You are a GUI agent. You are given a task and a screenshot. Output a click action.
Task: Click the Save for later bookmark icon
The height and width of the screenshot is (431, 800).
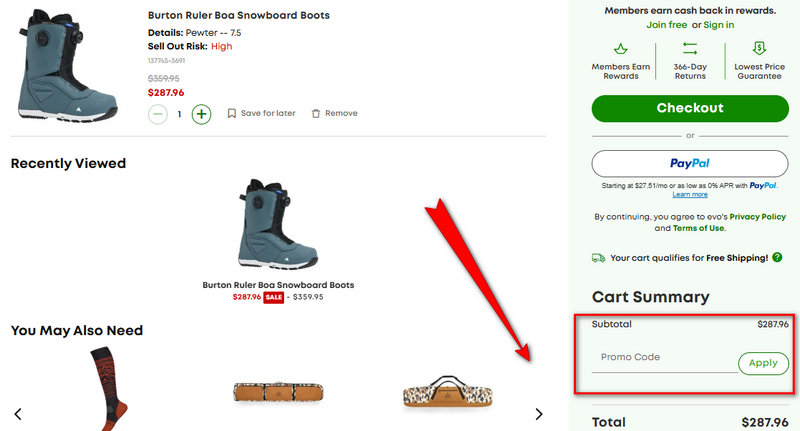tap(232, 114)
